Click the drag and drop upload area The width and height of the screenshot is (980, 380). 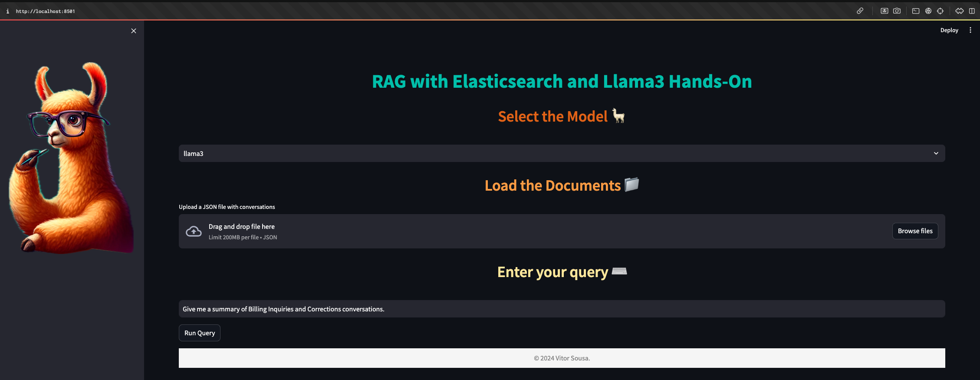[x=521, y=231]
